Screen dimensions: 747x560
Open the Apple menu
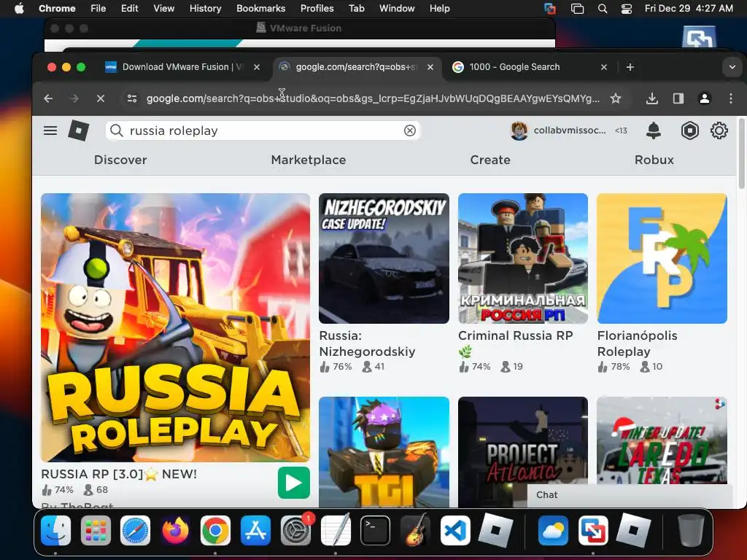click(19, 8)
